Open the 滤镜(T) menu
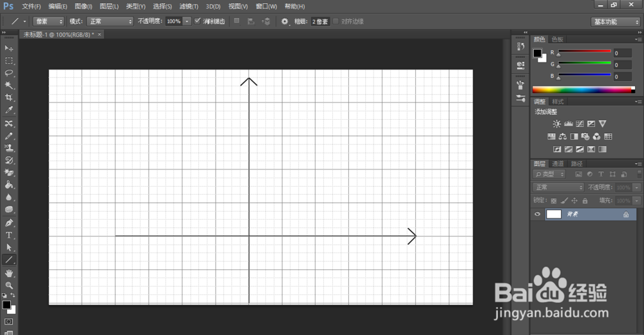The height and width of the screenshot is (335, 644). 189,6
